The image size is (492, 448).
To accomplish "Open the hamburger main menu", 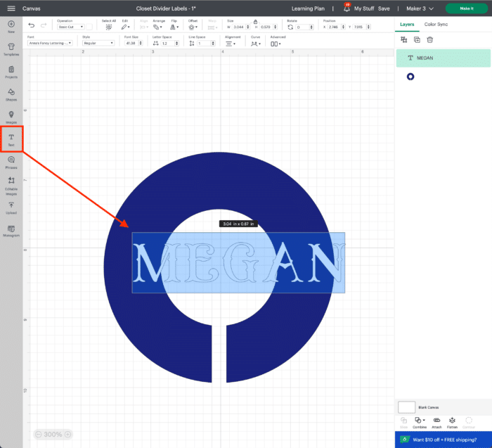I will (11, 8).
